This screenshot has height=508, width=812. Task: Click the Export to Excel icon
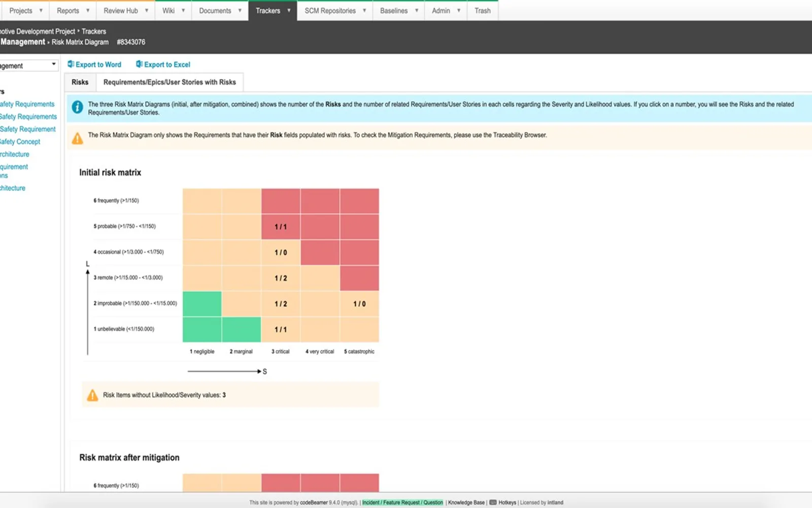(139, 65)
